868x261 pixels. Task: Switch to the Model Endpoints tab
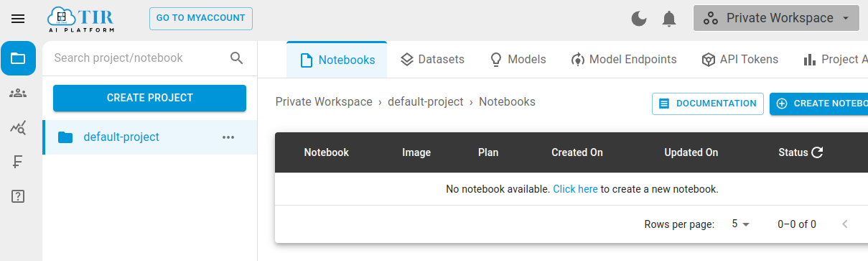624,60
